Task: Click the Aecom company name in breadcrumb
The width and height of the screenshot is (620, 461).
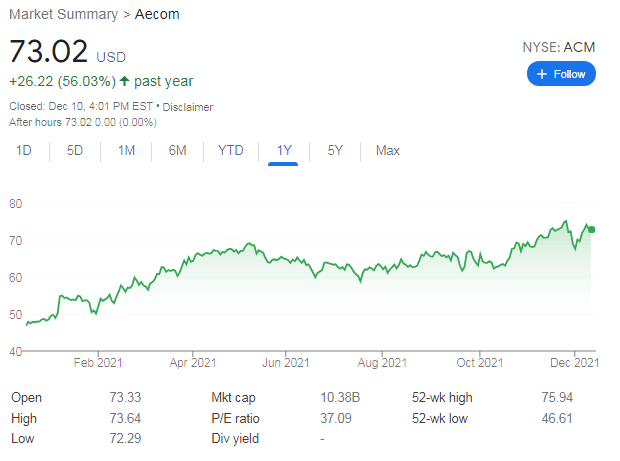Action: [157, 14]
